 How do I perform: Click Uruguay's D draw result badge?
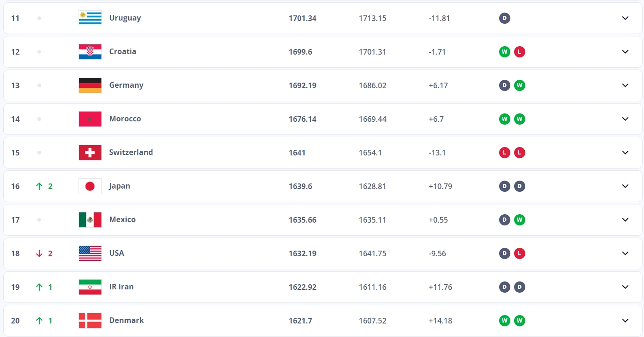(504, 18)
